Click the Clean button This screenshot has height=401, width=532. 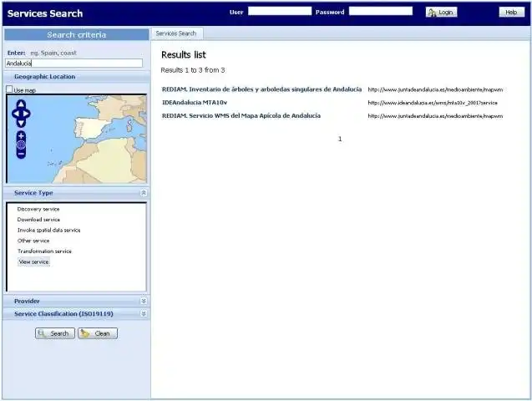tap(98, 333)
